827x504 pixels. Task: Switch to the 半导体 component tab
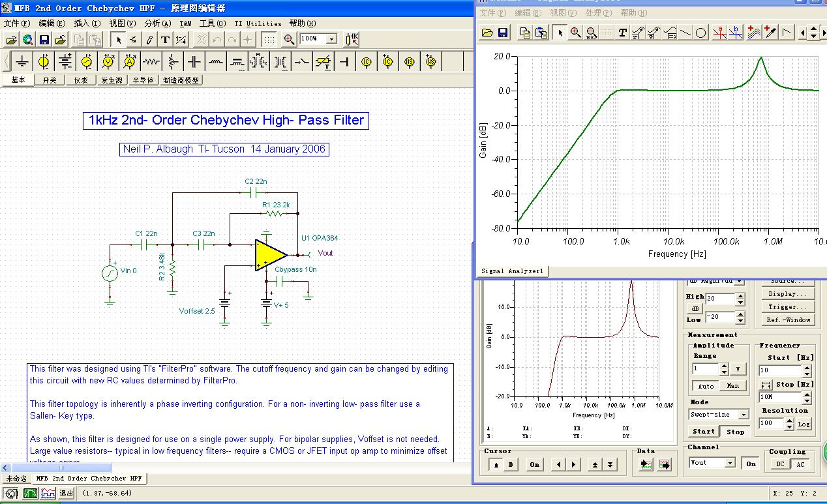143,80
